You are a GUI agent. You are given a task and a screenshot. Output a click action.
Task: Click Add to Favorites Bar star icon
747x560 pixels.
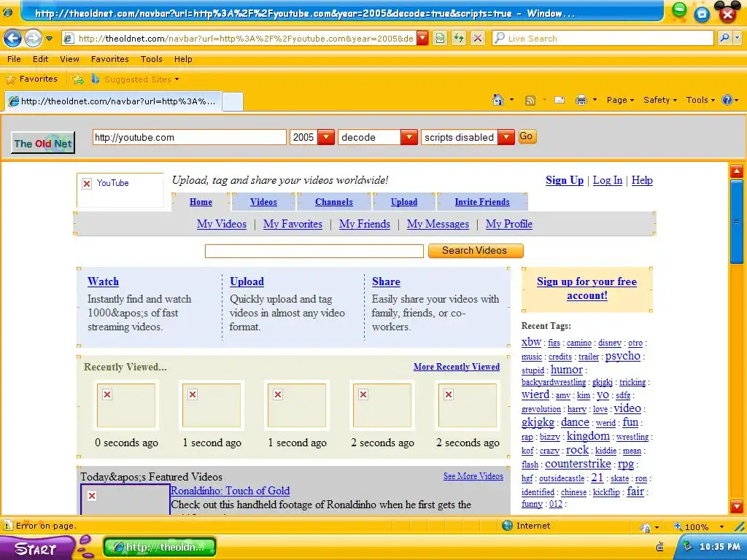(77, 79)
